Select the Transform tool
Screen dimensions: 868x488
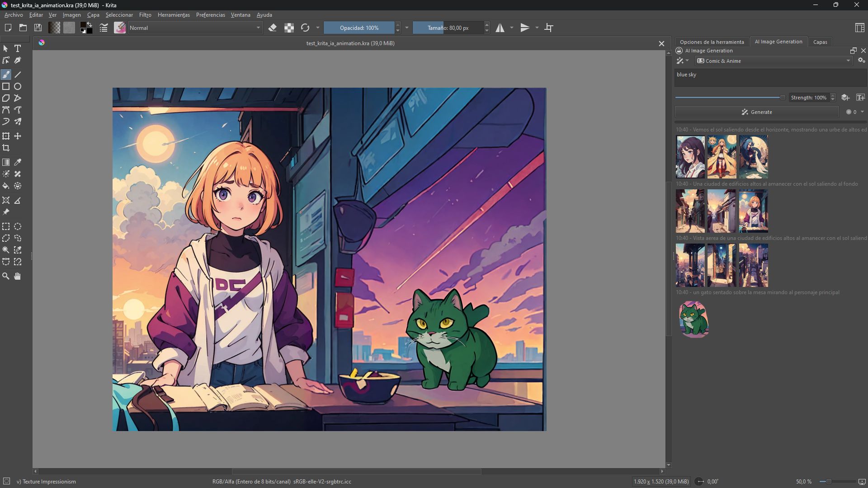click(x=6, y=136)
